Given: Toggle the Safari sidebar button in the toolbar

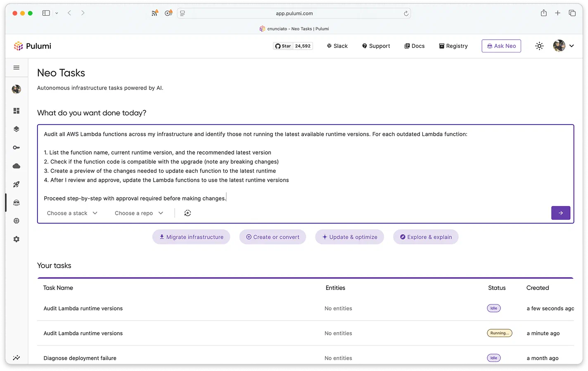Looking at the screenshot, I should click(46, 13).
